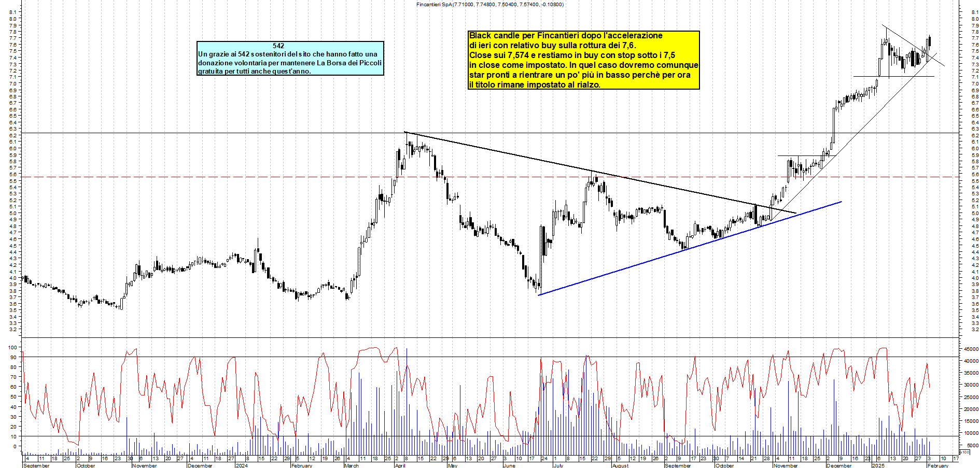Click the "10000" volume scale label

pos(971,433)
